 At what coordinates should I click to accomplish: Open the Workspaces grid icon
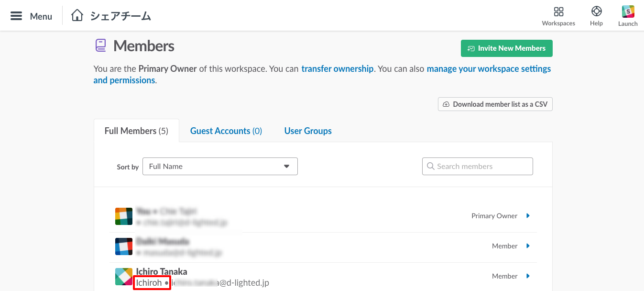[558, 11]
